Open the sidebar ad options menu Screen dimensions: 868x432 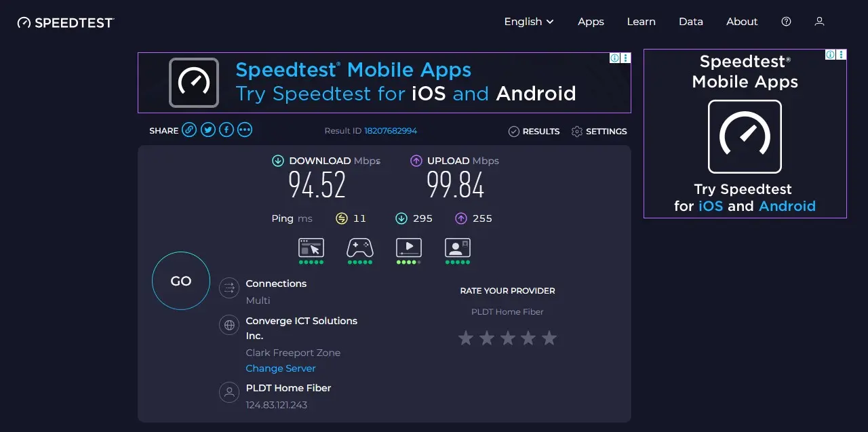(x=842, y=55)
